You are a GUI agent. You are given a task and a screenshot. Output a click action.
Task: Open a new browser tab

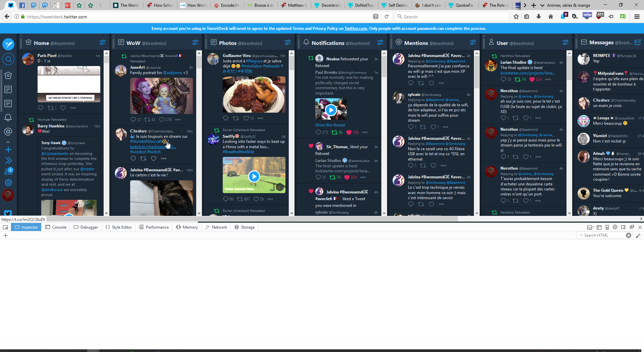click(533, 5)
